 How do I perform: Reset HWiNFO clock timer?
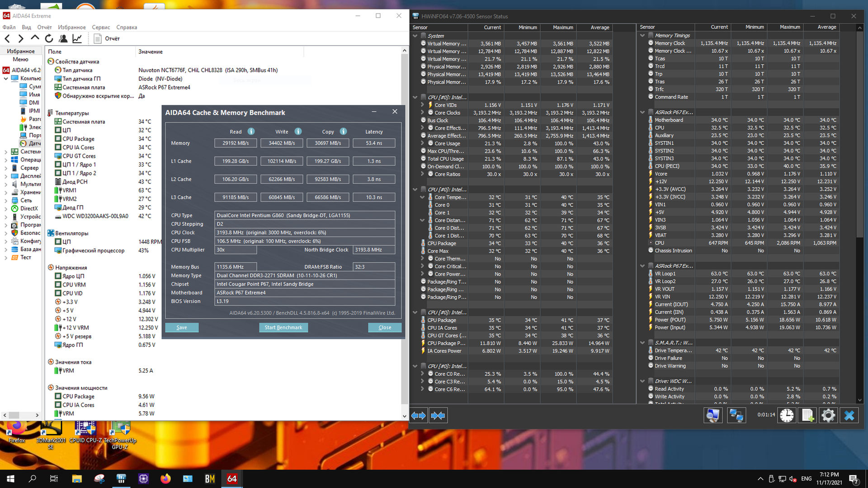coord(787,415)
